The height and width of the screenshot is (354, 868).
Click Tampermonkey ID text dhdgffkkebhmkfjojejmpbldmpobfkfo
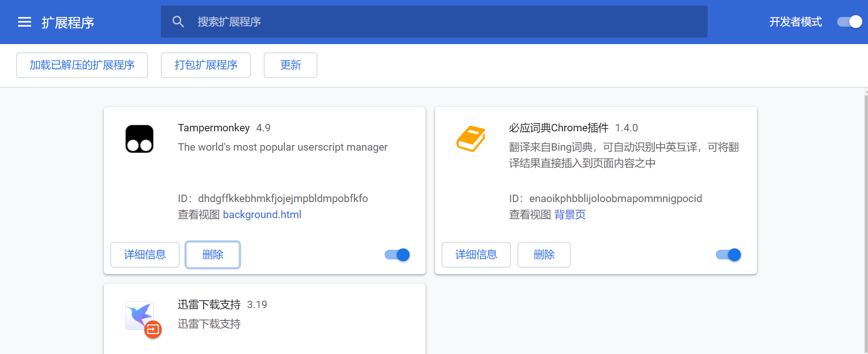283,198
